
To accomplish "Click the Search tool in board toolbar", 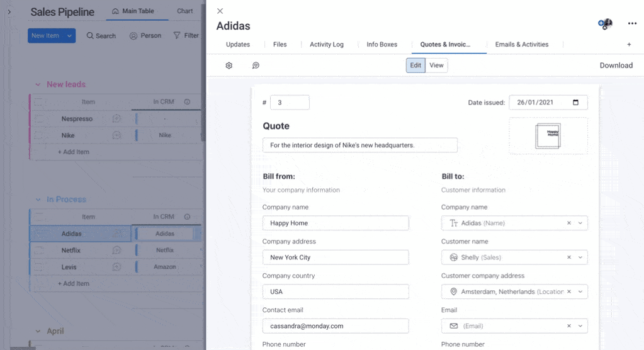I will tap(101, 36).
